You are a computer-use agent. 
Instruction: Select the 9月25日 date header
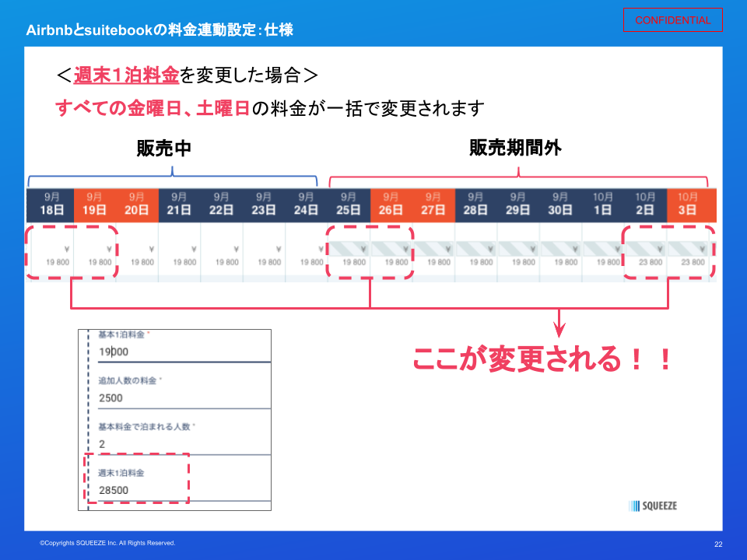click(349, 205)
